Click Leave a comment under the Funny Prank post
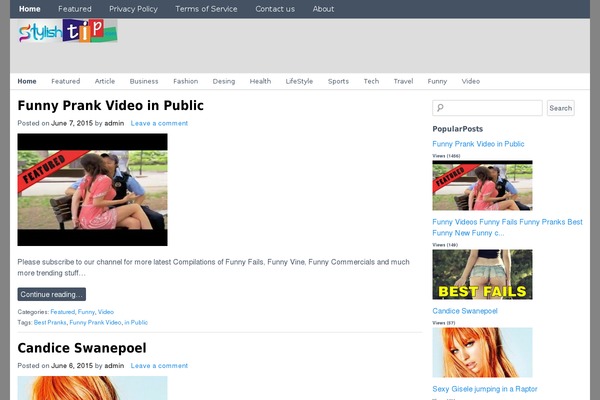 point(159,123)
